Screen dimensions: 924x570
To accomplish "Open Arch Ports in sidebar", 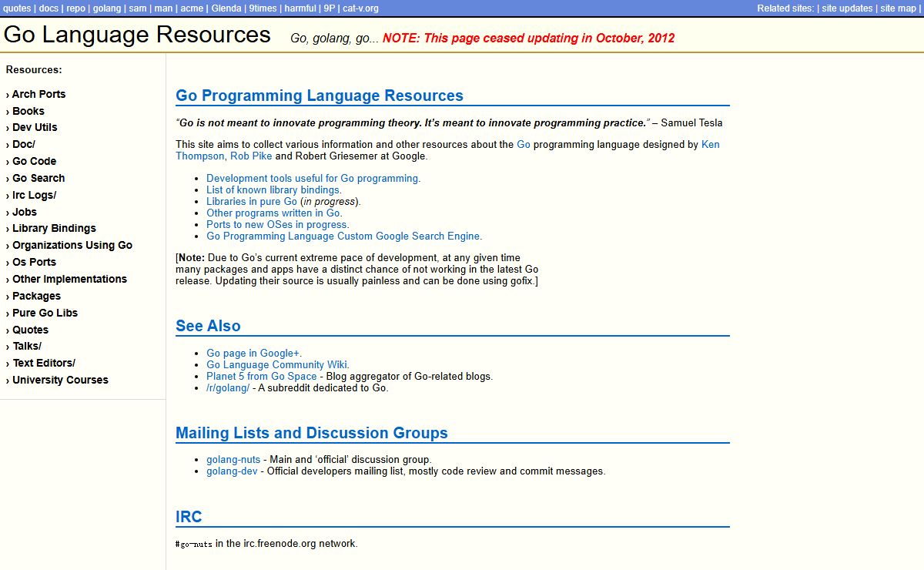I will (38, 94).
